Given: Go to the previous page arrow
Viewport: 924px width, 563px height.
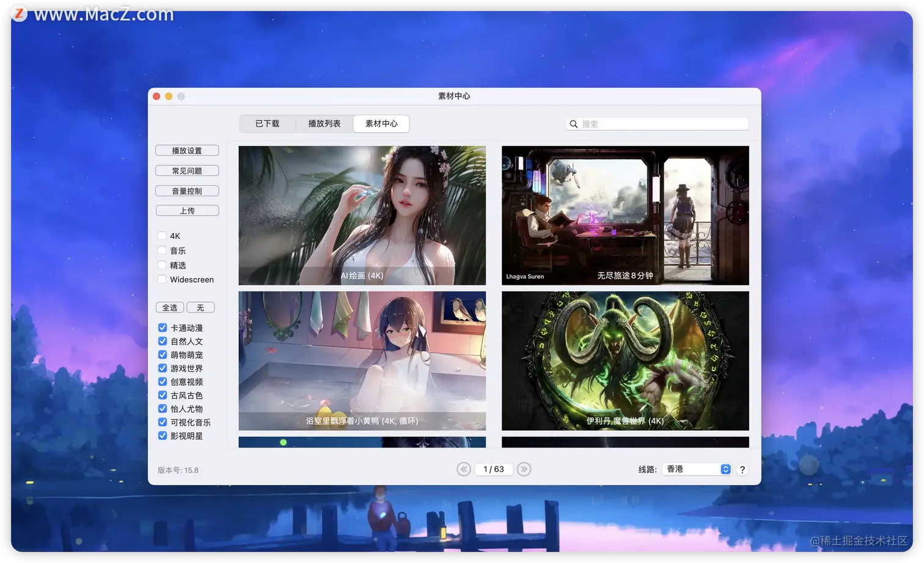Looking at the screenshot, I should (464, 469).
